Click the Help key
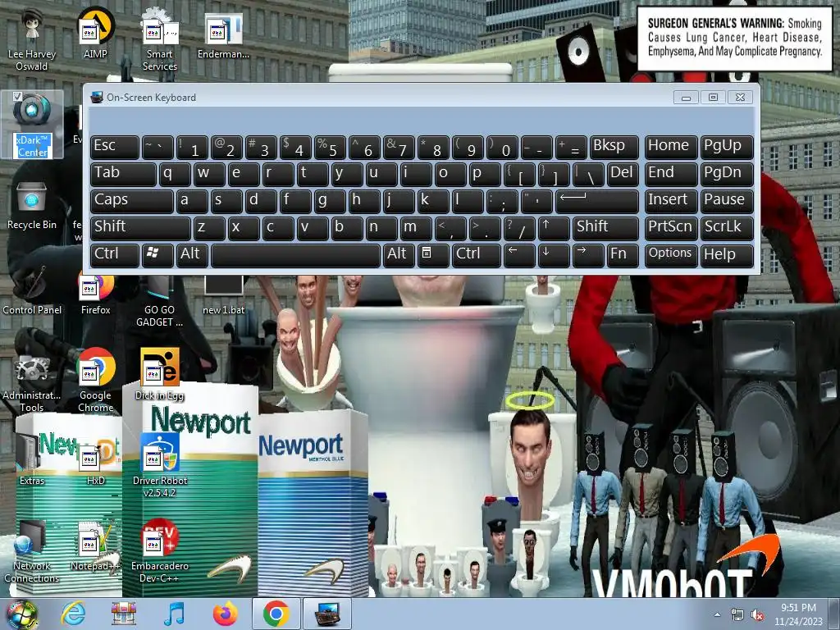 click(727, 255)
